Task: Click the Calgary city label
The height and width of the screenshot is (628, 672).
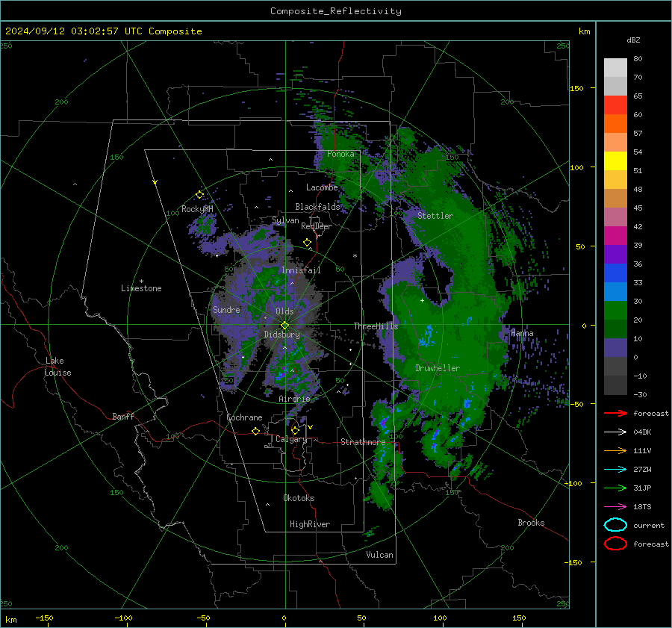Action: 291,439
